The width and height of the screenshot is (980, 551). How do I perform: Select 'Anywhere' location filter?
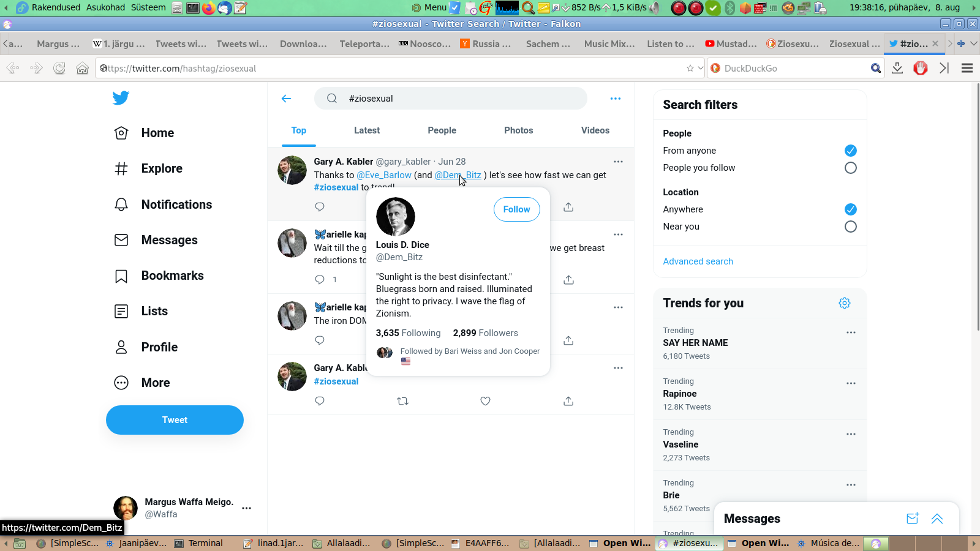pos(851,209)
